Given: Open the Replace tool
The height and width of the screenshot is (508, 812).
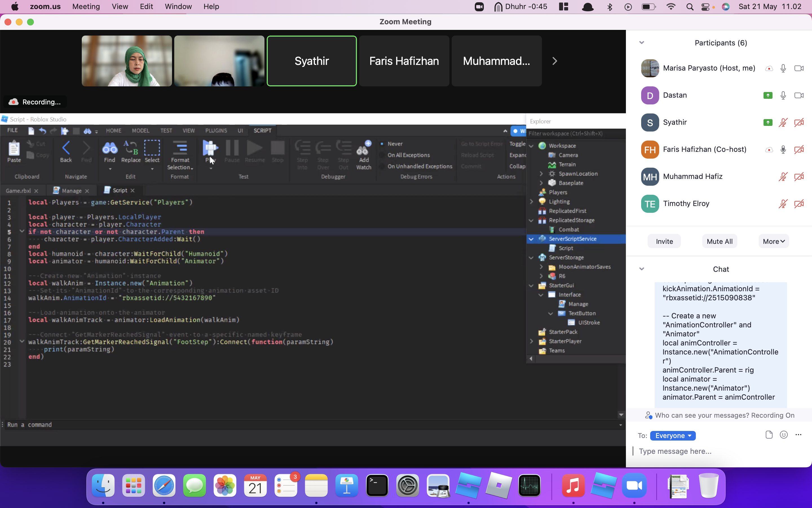Looking at the screenshot, I should [131, 148].
